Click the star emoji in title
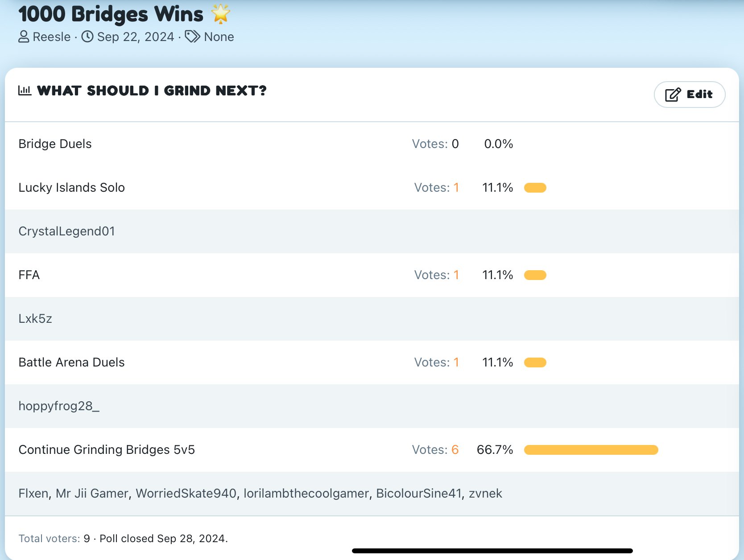This screenshot has height=560, width=744. [221, 14]
